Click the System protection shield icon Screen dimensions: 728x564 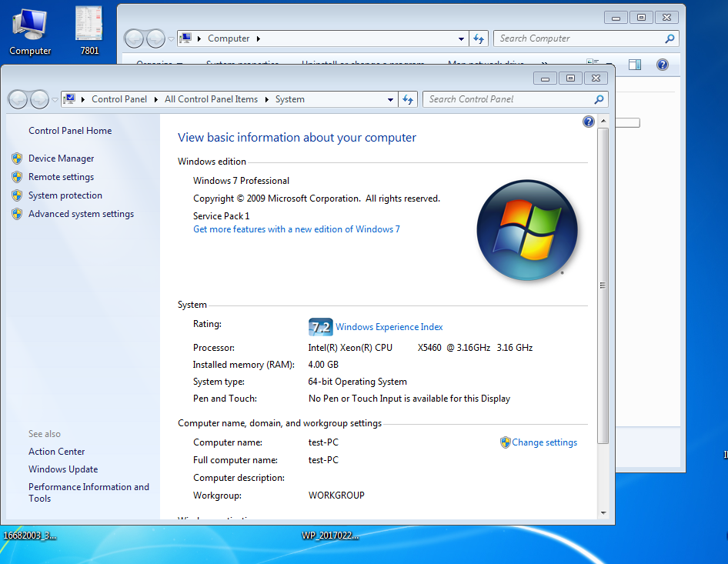pyautogui.click(x=17, y=195)
